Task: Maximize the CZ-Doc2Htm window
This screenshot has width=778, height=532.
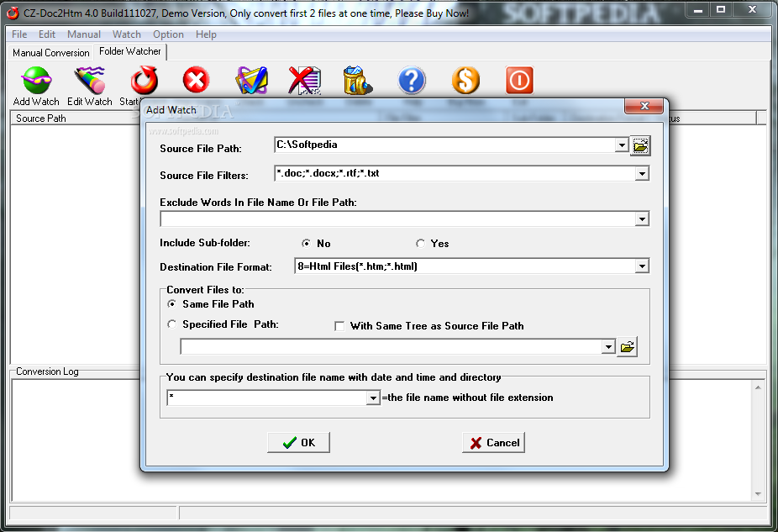Action: 721,10
